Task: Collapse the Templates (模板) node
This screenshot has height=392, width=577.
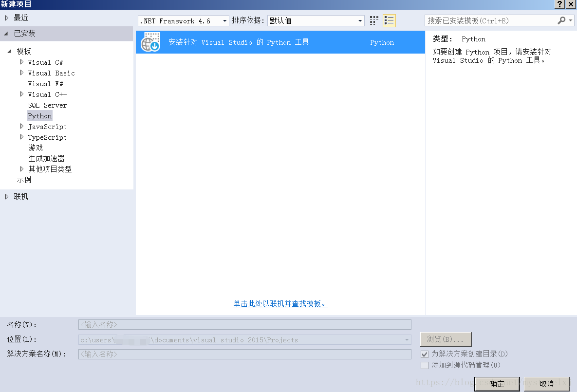Action: [x=9, y=51]
